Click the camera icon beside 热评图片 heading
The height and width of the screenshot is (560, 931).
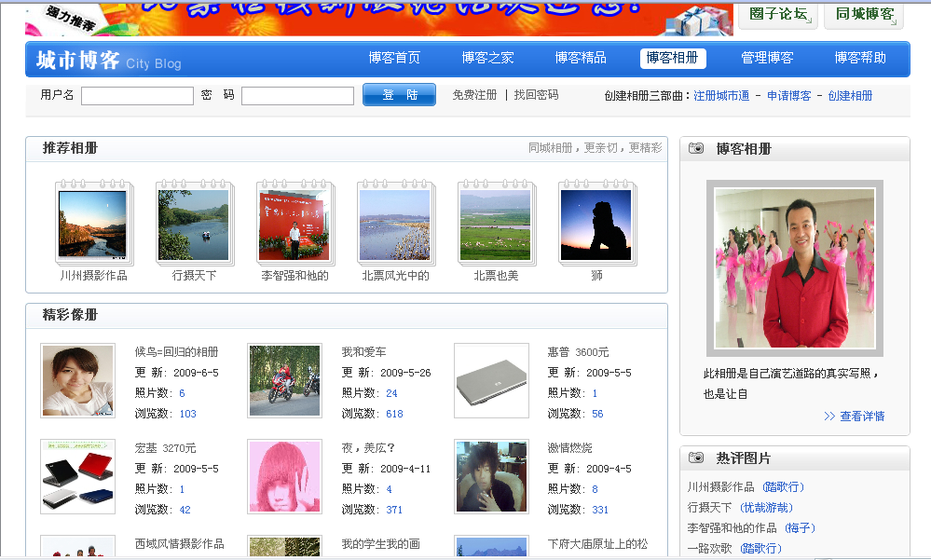pos(696,458)
